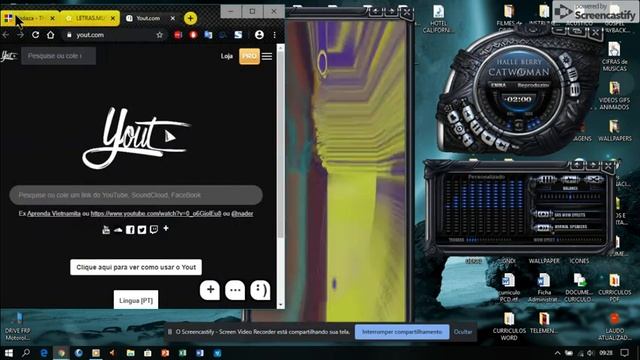Click the S extension icon in Chrome toolbar
Image resolution: width=640 pixels, height=360 pixels.
[x=238, y=35]
